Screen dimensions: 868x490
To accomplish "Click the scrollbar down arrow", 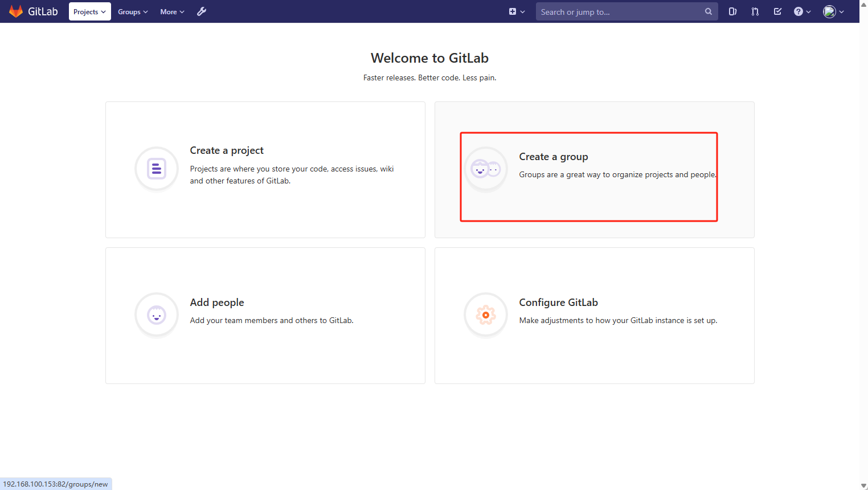I will pyautogui.click(x=863, y=486).
